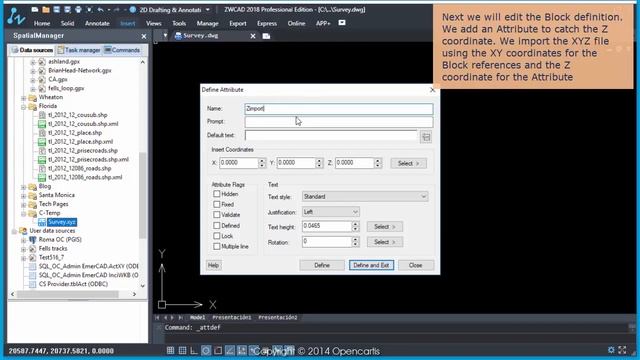Click the tl_2012_12_place.shp.xml file icon
The height and width of the screenshot is (360, 640).
[x=42, y=142]
